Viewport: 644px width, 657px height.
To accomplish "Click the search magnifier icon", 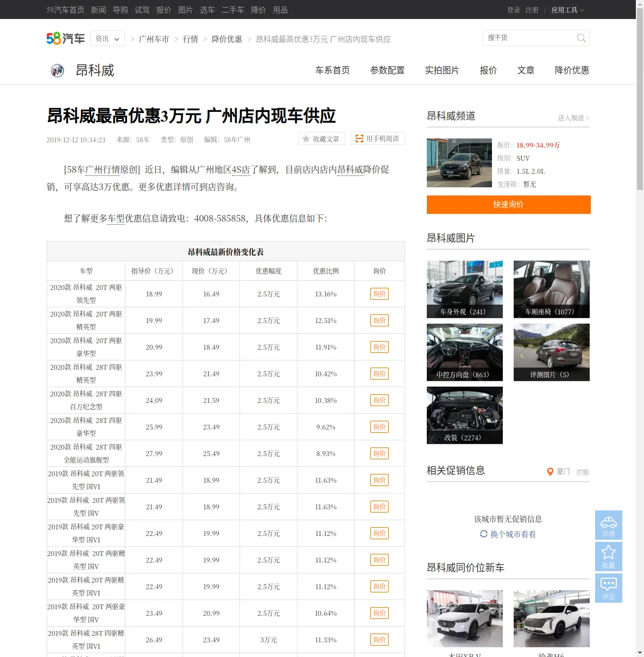I will [x=582, y=38].
